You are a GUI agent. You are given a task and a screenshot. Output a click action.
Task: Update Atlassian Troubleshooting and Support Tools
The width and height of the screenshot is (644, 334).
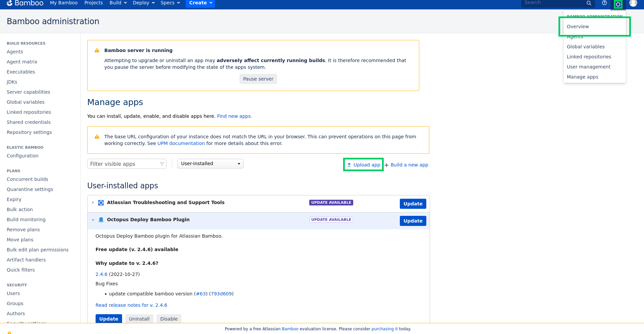point(413,204)
